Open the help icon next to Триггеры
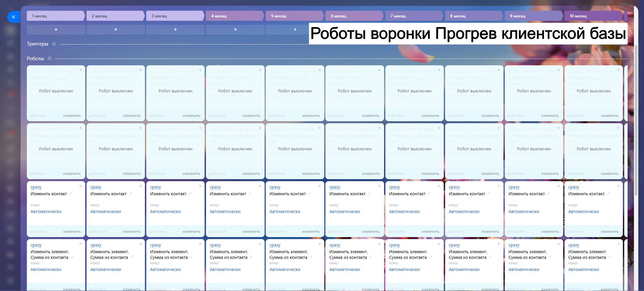The height and width of the screenshot is (291, 644). (54, 44)
